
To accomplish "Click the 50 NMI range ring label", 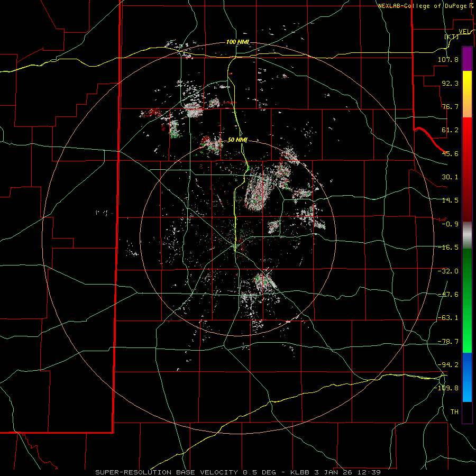I will (x=237, y=140).
